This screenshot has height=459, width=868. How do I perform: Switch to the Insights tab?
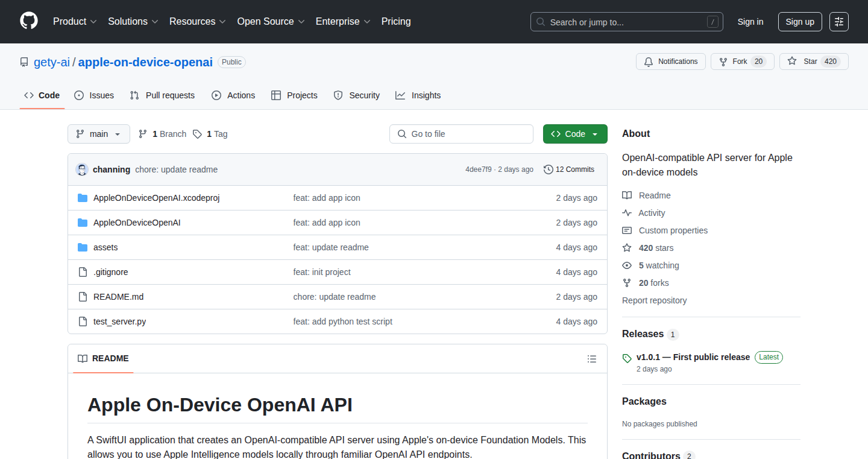418,95
